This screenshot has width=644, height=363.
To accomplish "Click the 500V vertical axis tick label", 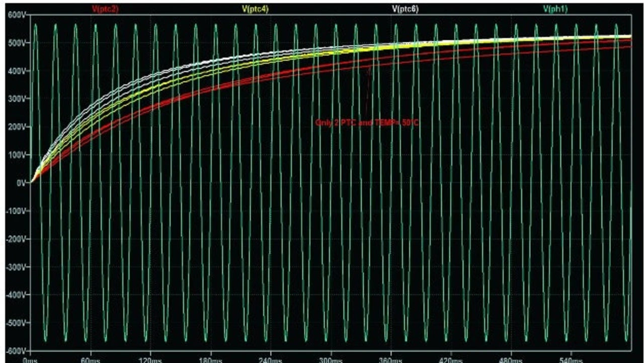I will [x=17, y=43].
